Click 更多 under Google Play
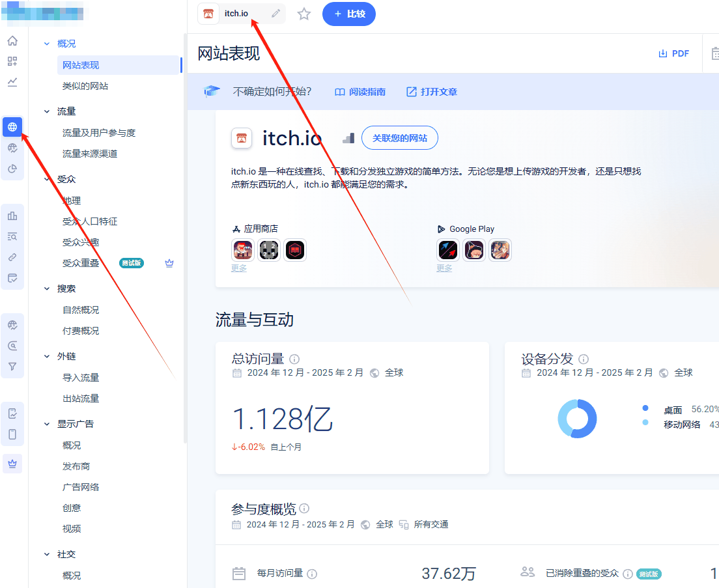 (x=444, y=268)
